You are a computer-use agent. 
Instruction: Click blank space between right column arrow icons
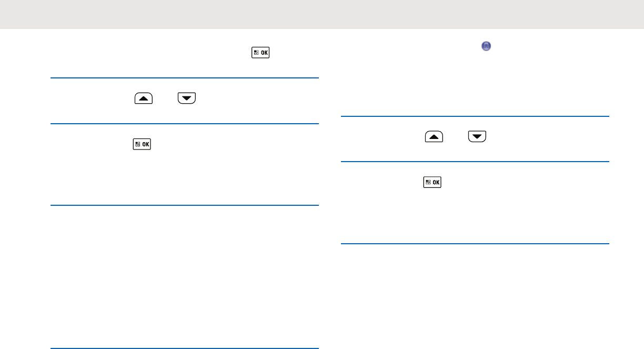pos(455,137)
